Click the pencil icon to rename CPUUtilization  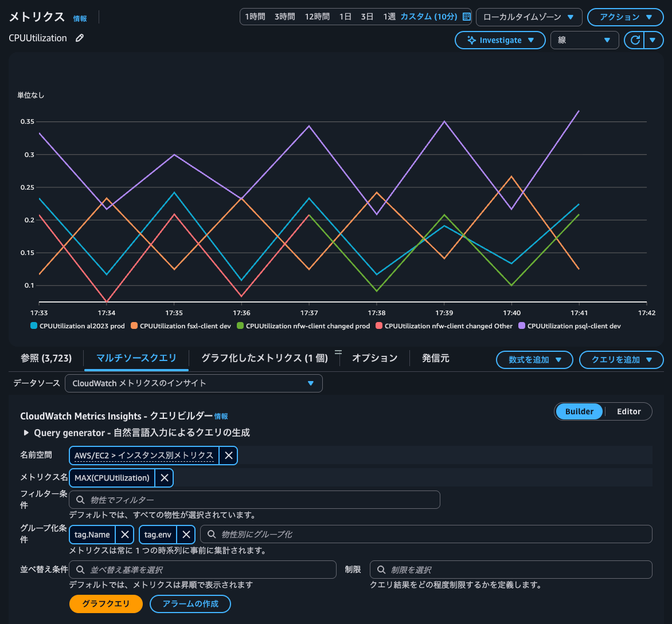(x=80, y=38)
